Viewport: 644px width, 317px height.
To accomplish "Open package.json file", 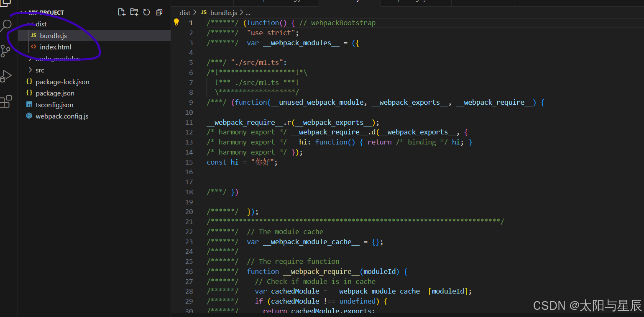I will [x=55, y=93].
